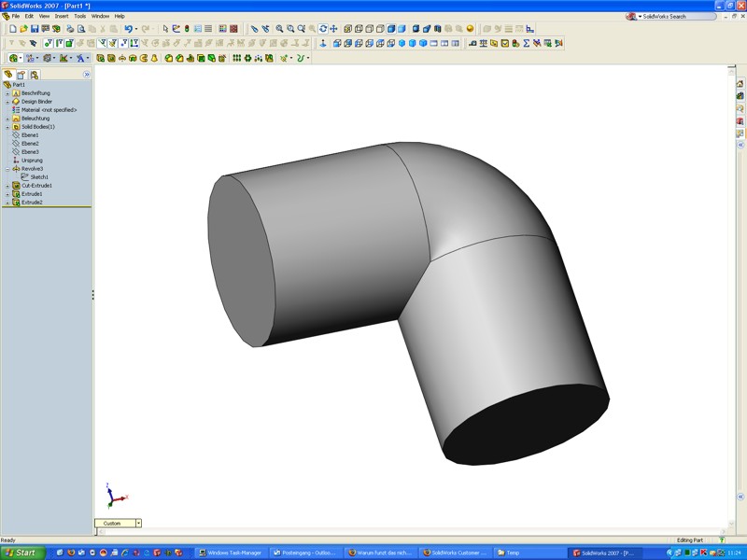Viewport: 747px width, 560px height.
Task: Save the part with the floppy disk icon
Action: point(35,29)
